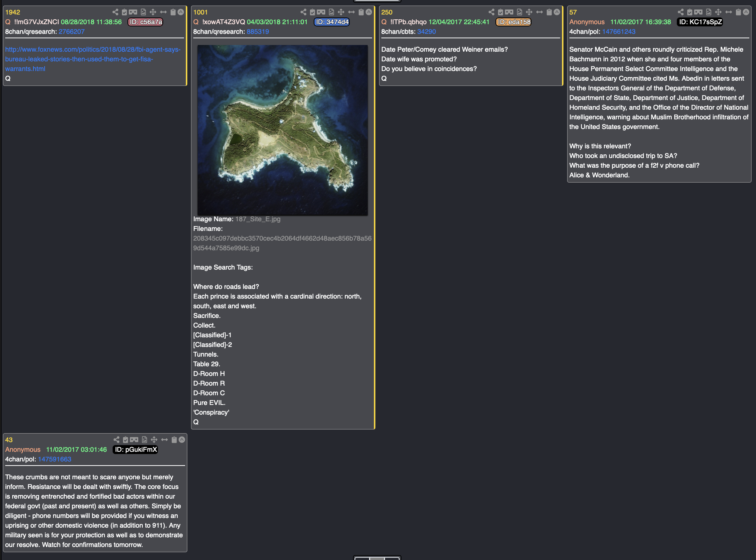This screenshot has width=756, height=560.
Task: Open the VR goggles view for post 250
Action: point(509,12)
